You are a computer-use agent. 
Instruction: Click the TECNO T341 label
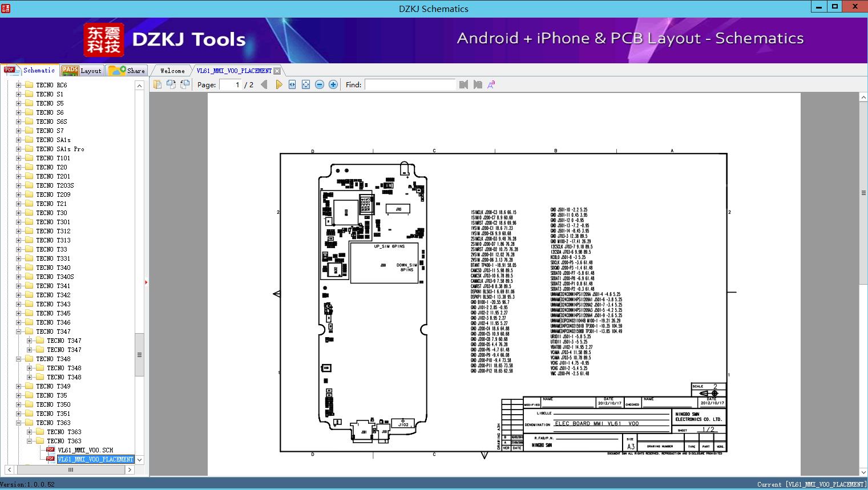click(53, 286)
